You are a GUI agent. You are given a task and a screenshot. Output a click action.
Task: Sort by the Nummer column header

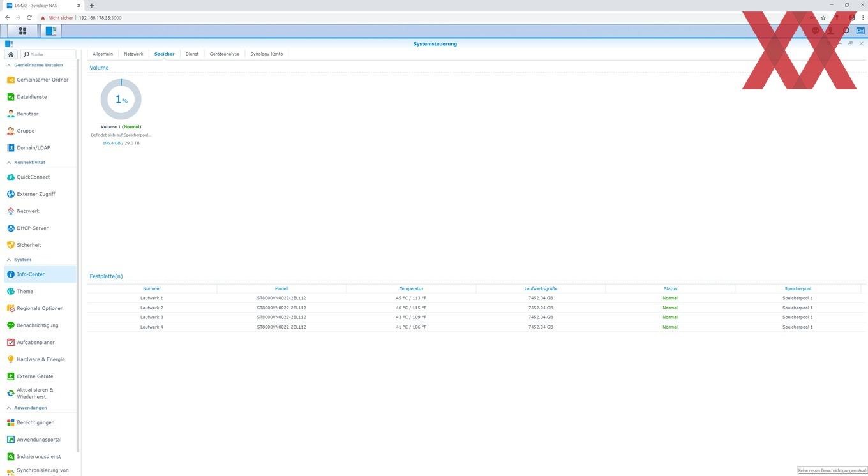point(152,288)
